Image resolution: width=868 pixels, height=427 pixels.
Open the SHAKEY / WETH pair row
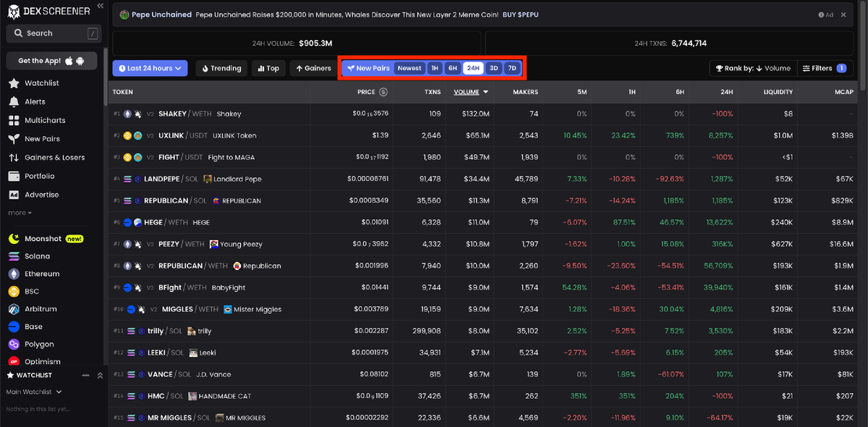(483, 114)
